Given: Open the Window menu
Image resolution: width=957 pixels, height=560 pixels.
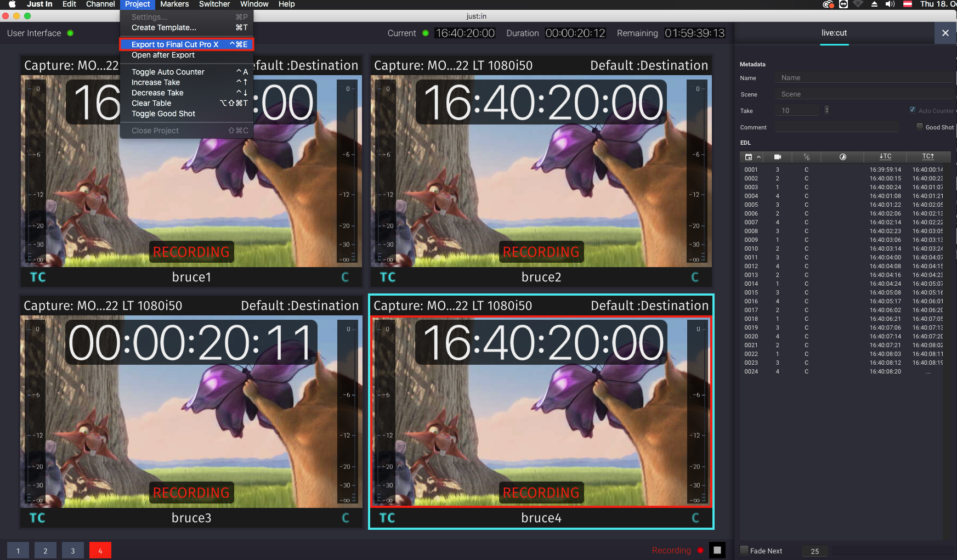Looking at the screenshot, I should pyautogui.click(x=254, y=4).
